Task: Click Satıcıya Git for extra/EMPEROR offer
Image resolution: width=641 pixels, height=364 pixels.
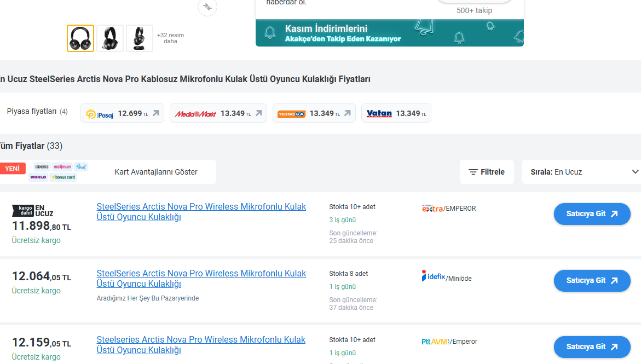Action: (592, 214)
